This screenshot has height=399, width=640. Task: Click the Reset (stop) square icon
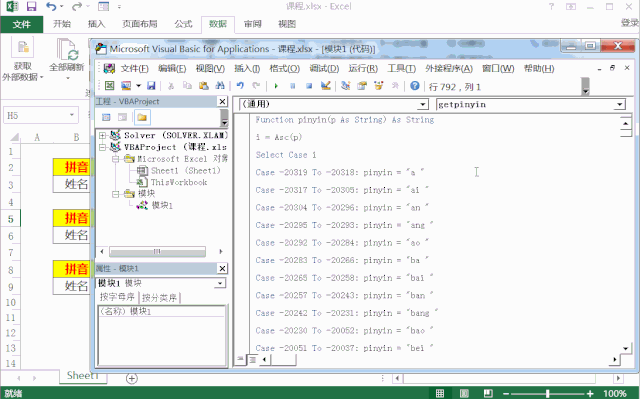pyautogui.click(x=309, y=86)
